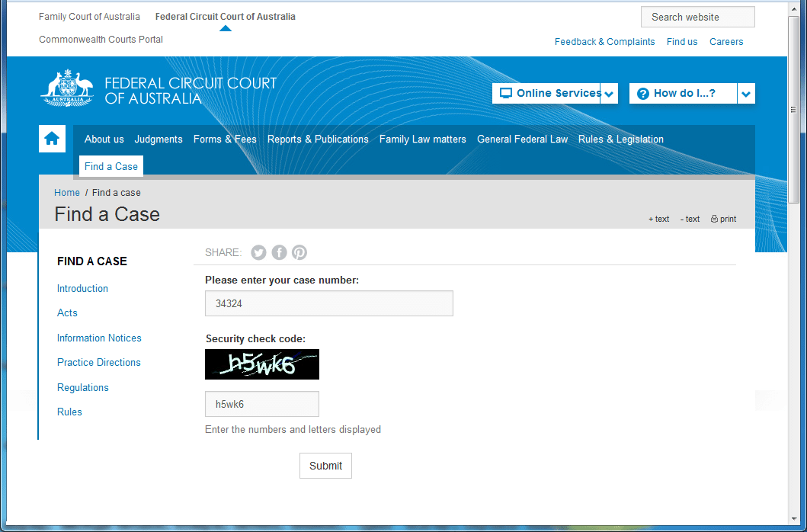Expand the How do I...? dropdown arrow
807x532 pixels.
pyautogui.click(x=746, y=94)
